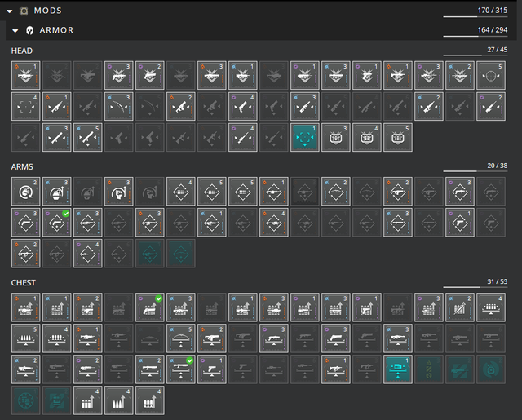Select the solar cost-2 Head mod

[x=180, y=106]
